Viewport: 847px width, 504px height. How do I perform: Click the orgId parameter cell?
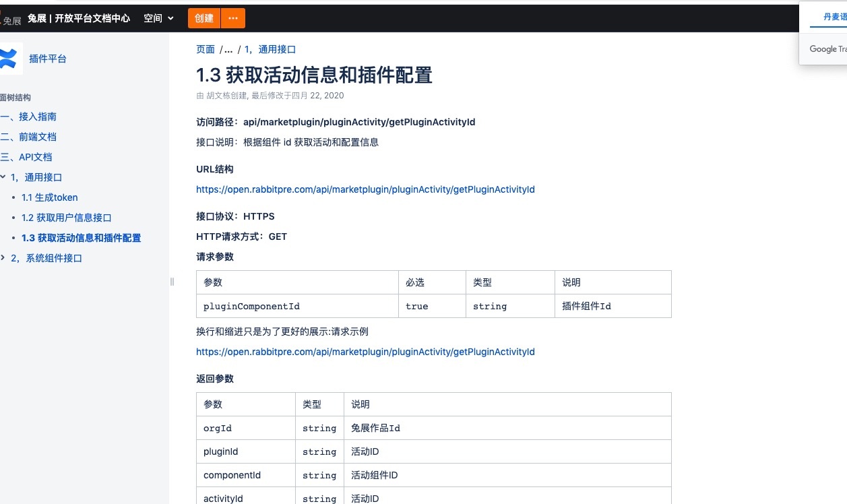point(246,428)
